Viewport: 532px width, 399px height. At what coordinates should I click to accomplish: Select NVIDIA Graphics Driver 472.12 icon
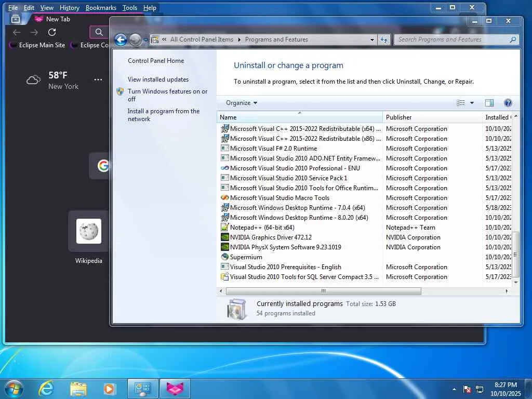tap(224, 237)
